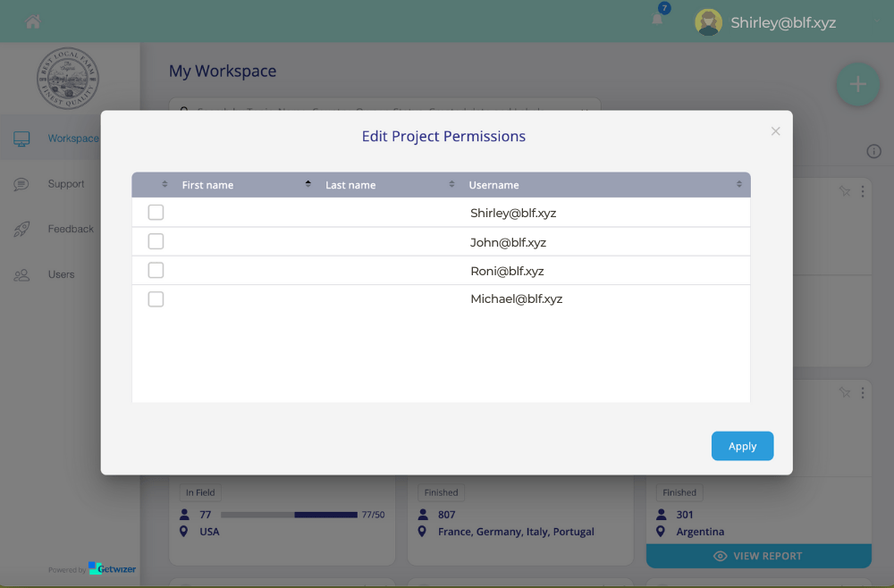Click the Best Local Farm logo
The height and width of the screenshot is (588, 894).
(x=68, y=78)
